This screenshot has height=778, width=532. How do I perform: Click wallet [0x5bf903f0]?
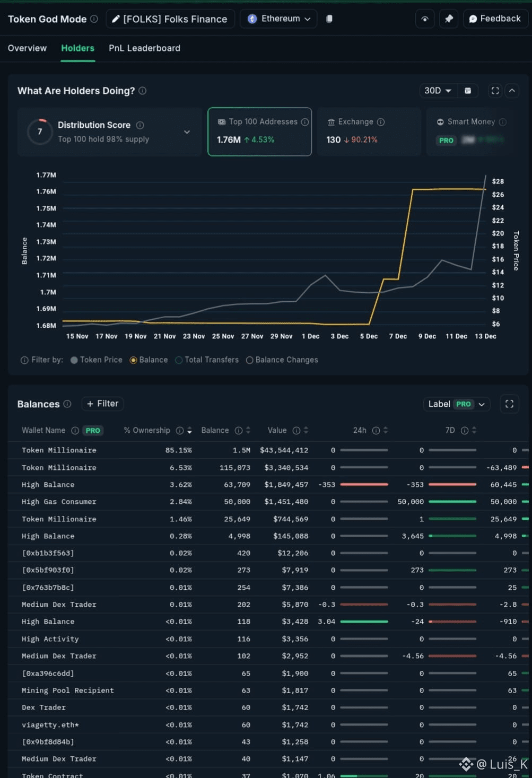tap(48, 570)
